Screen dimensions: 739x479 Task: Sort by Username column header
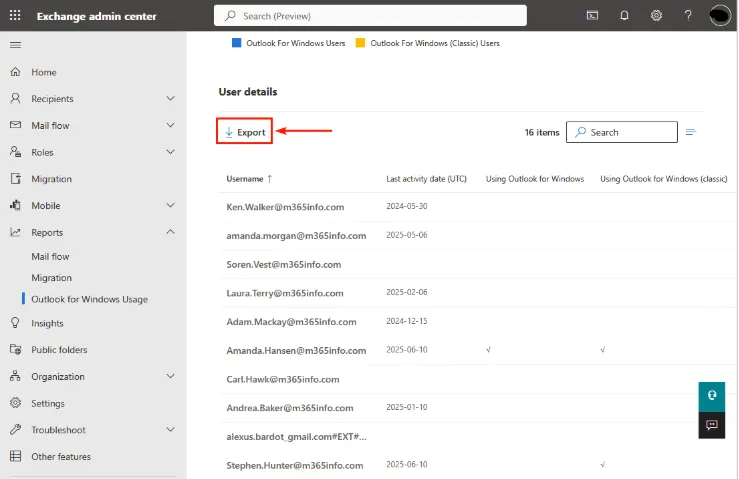pos(245,179)
